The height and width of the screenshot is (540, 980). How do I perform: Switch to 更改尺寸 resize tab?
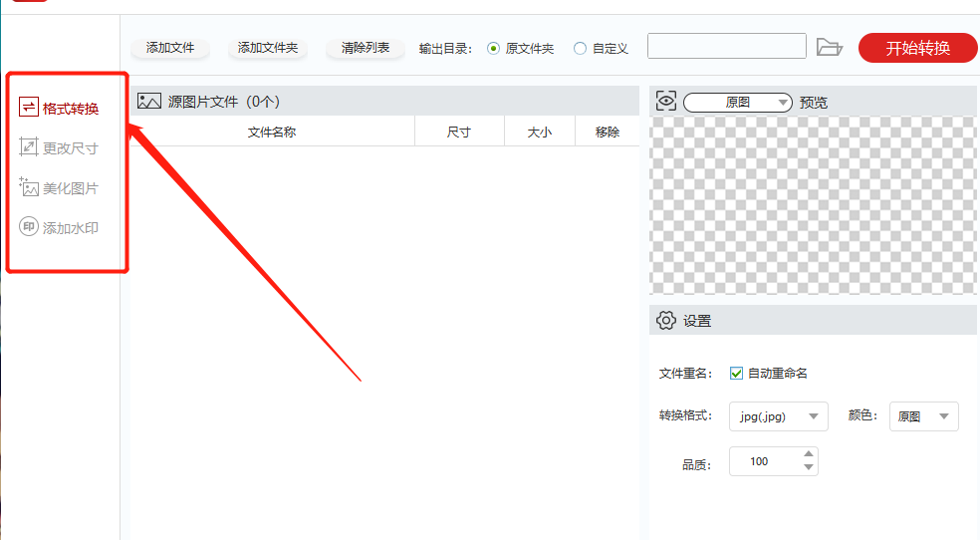click(59, 148)
